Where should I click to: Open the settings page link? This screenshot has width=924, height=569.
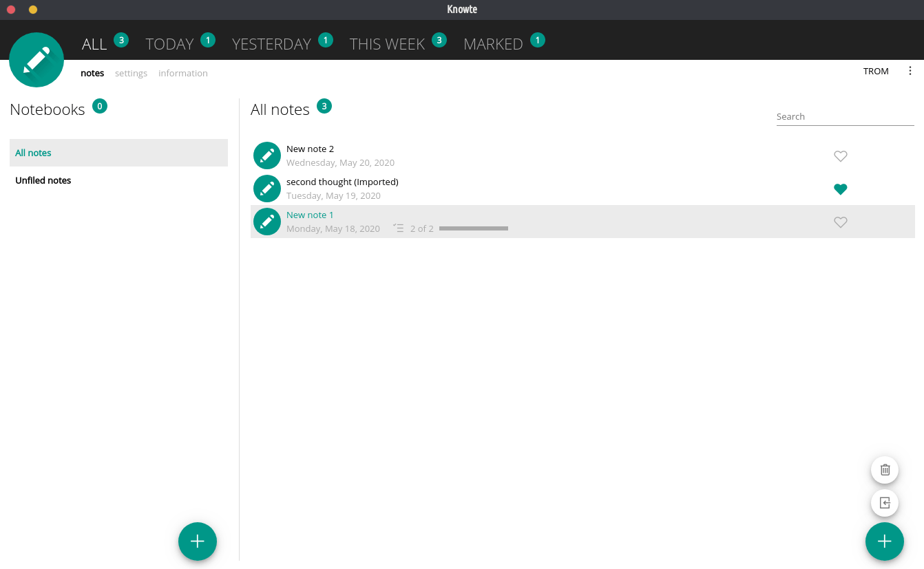coord(131,74)
